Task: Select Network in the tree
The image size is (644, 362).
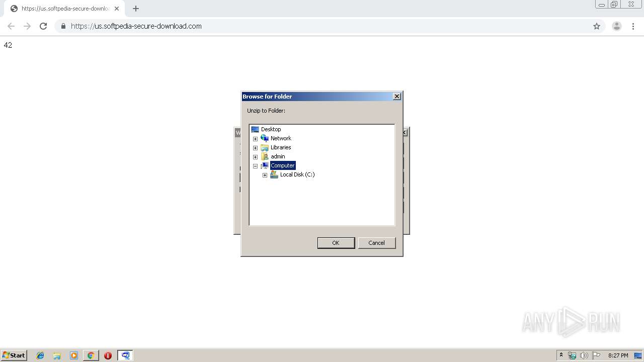Action: [281, 138]
